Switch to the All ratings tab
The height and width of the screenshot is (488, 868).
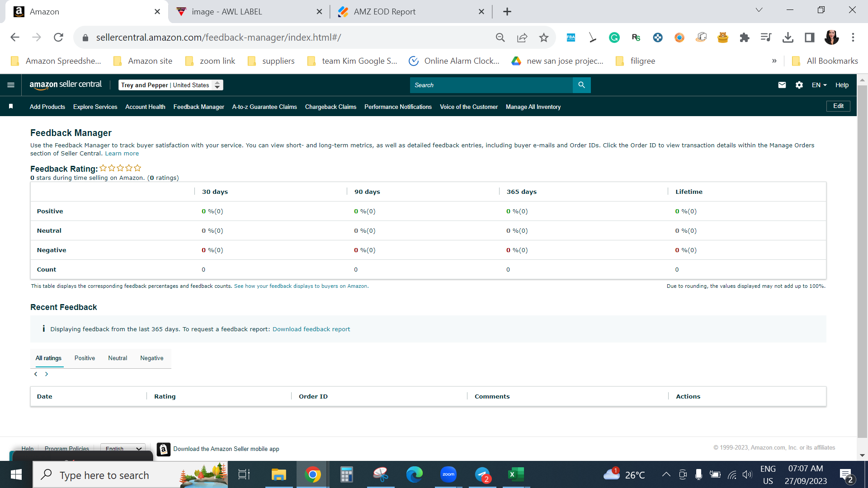48,358
